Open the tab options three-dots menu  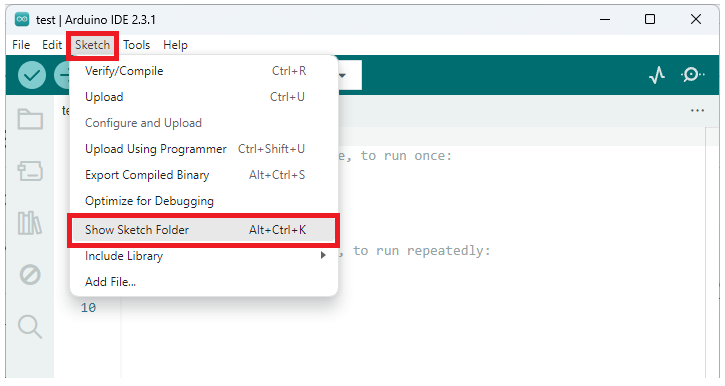click(697, 110)
